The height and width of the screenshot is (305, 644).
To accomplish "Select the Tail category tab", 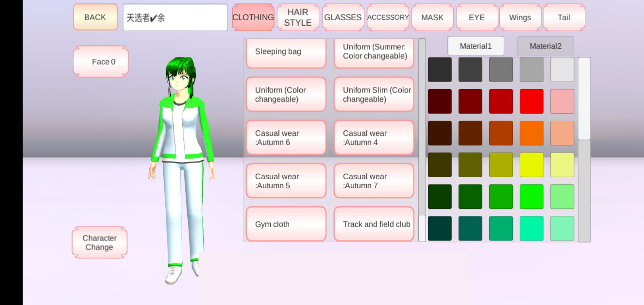I will pyautogui.click(x=564, y=17).
